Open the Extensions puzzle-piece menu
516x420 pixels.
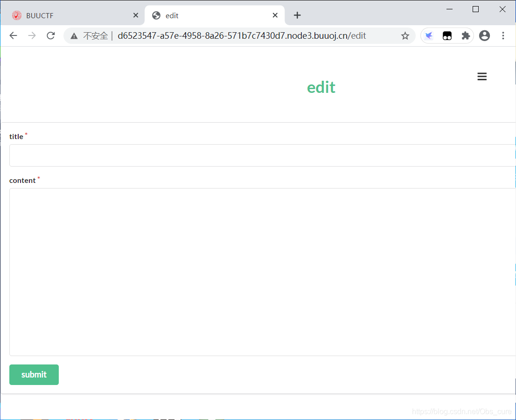465,36
